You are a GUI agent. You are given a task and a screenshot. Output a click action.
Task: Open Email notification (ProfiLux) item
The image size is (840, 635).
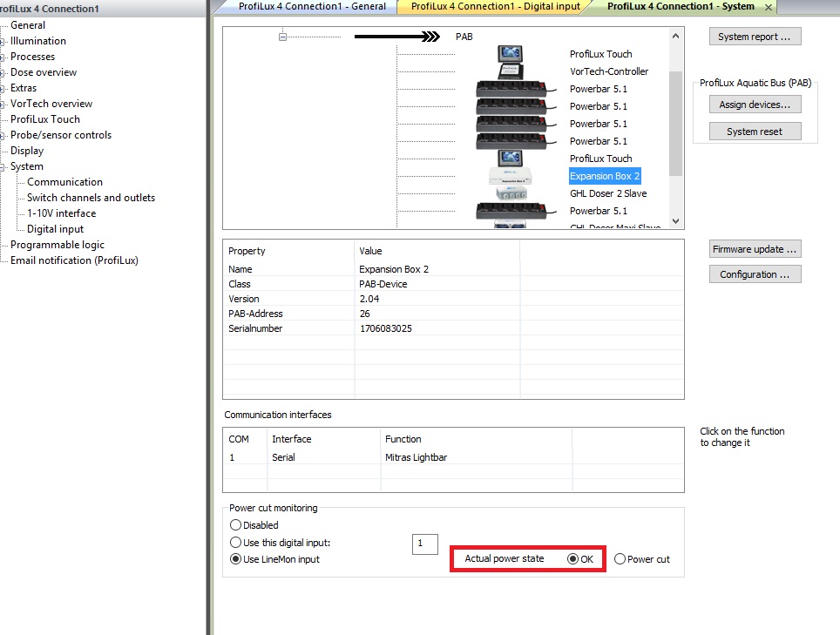point(74,260)
